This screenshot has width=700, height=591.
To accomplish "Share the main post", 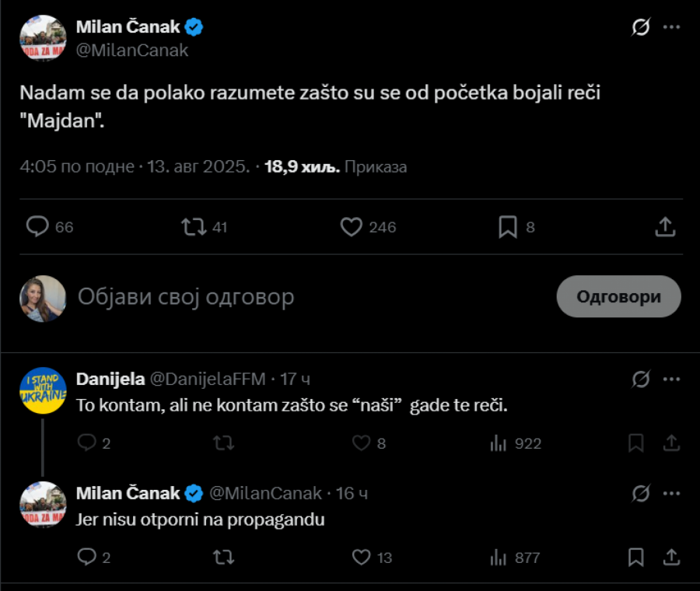I will pyautogui.click(x=664, y=227).
